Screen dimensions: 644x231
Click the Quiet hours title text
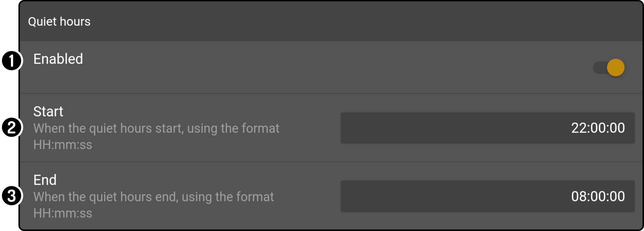click(x=59, y=22)
